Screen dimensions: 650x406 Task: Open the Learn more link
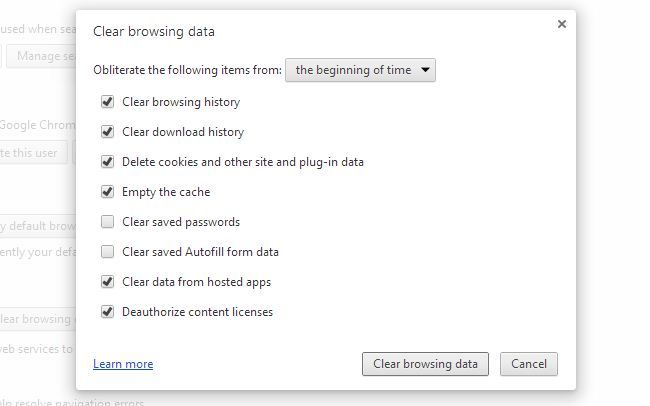pos(123,364)
